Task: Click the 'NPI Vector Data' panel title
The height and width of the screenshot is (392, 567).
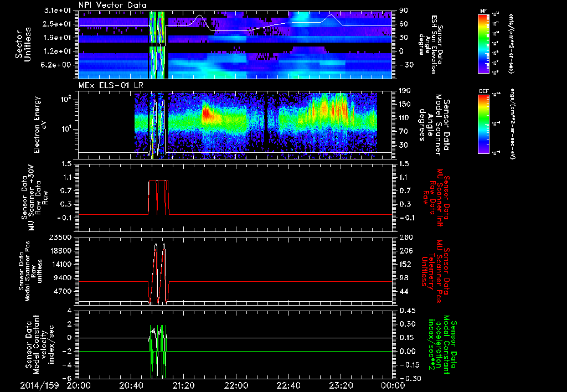Action: [112, 5]
